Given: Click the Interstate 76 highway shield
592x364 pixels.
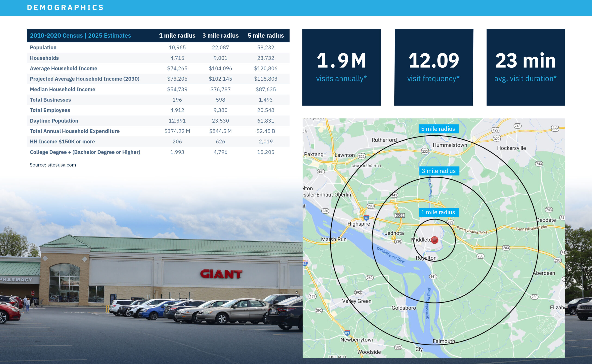Looking at the screenshot, I should [366, 218].
